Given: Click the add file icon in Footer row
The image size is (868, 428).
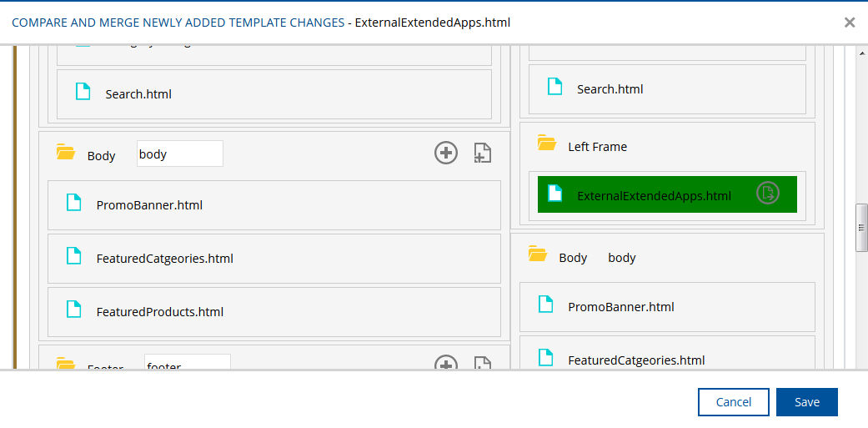Looking at the screenshot, I should (482, 364).
